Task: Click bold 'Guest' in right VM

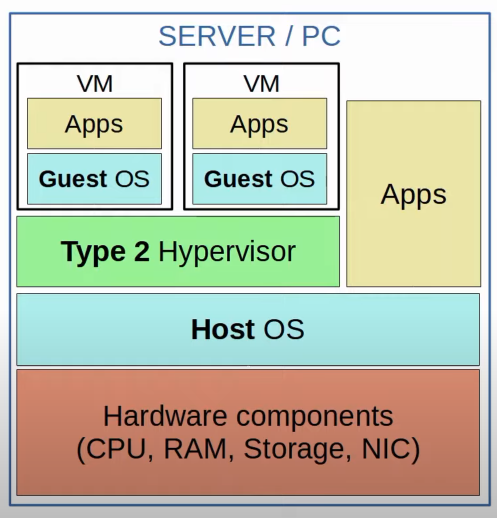Action: pyautogui.click(x=238, y=179)
